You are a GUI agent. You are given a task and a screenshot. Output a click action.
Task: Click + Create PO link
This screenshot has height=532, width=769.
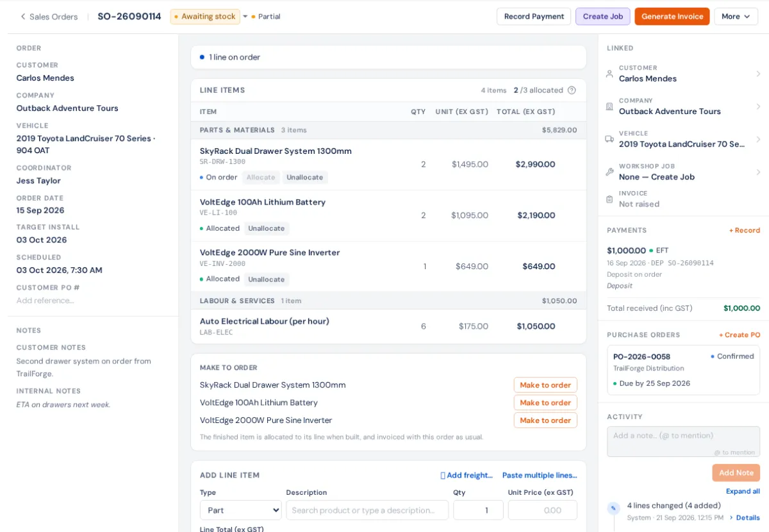click(x=740, y=335)
